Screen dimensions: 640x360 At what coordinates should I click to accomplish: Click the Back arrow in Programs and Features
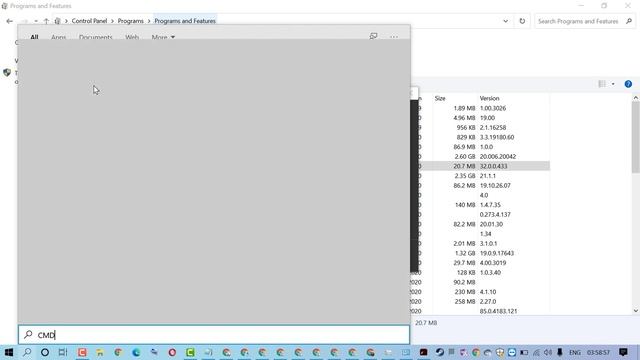pos(10,21)
